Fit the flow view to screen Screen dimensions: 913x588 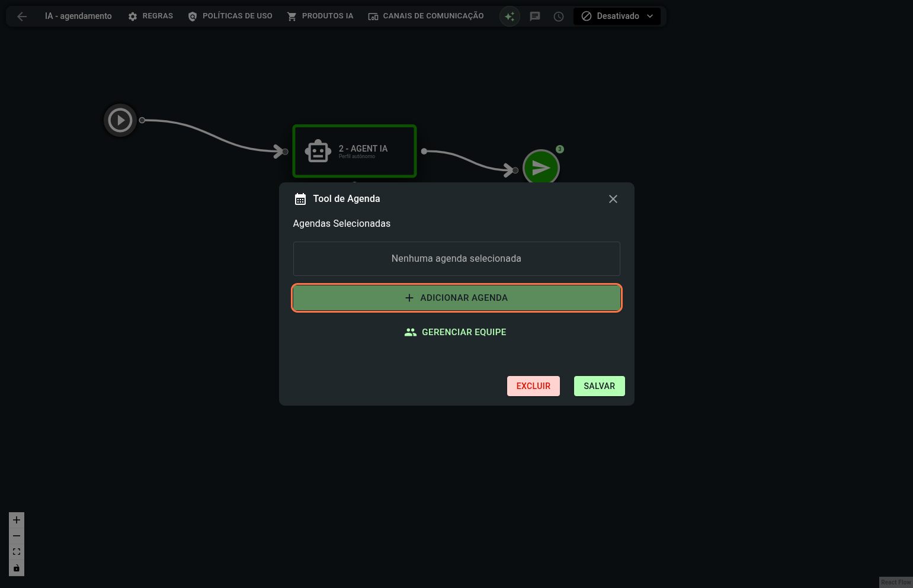[x=17, y=552]
